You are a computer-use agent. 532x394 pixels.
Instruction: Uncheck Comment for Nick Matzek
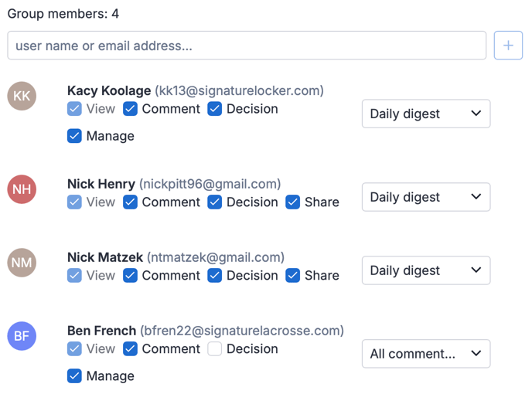pyautogui.click(x=131, y=276)
